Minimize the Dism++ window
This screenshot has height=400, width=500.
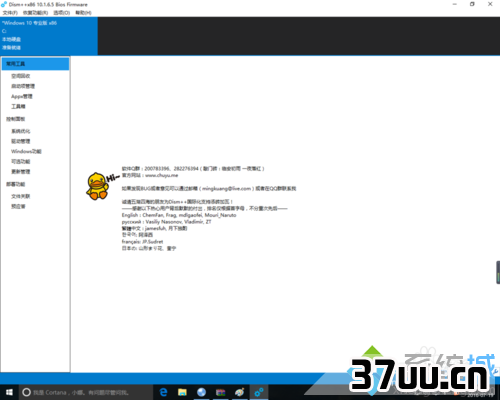tap(455, 4)
